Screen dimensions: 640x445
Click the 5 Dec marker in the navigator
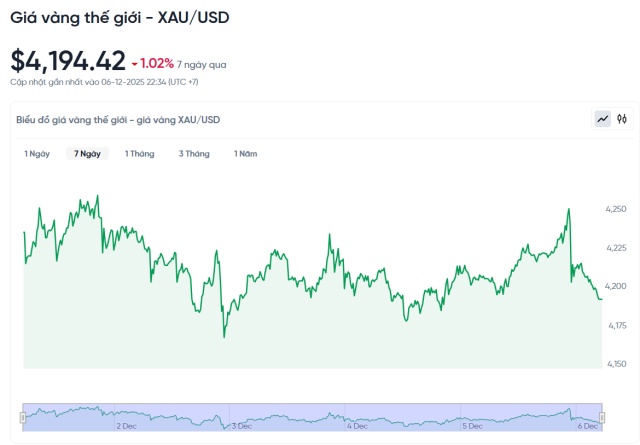[x=472, y=426]
